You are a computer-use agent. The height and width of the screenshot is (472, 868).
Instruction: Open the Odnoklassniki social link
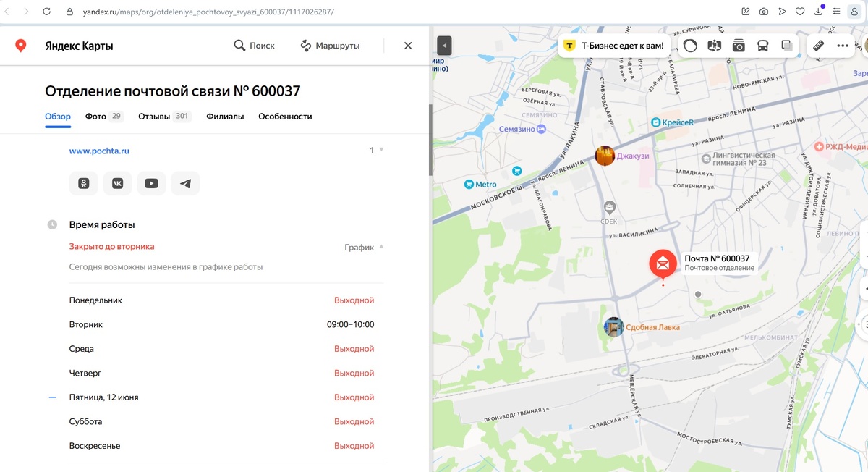(x=84, y=183)
